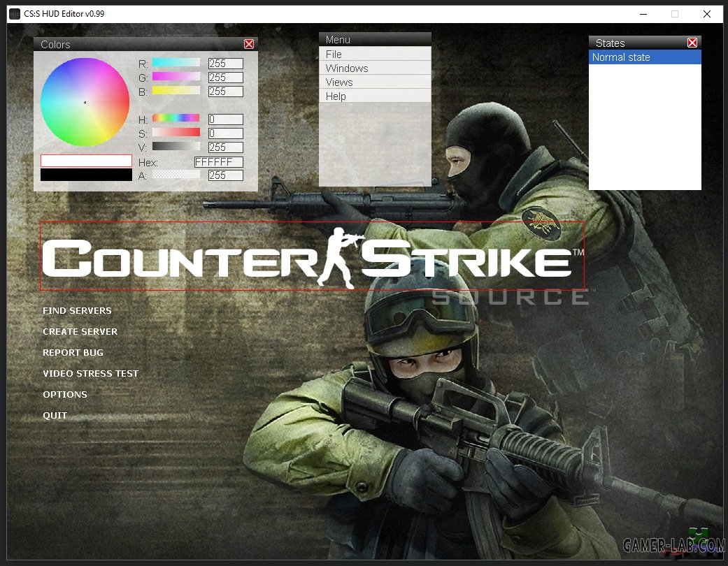This screenshot has height=566, width=728.
Task: Click the V value slider
Action: (176, 146)
